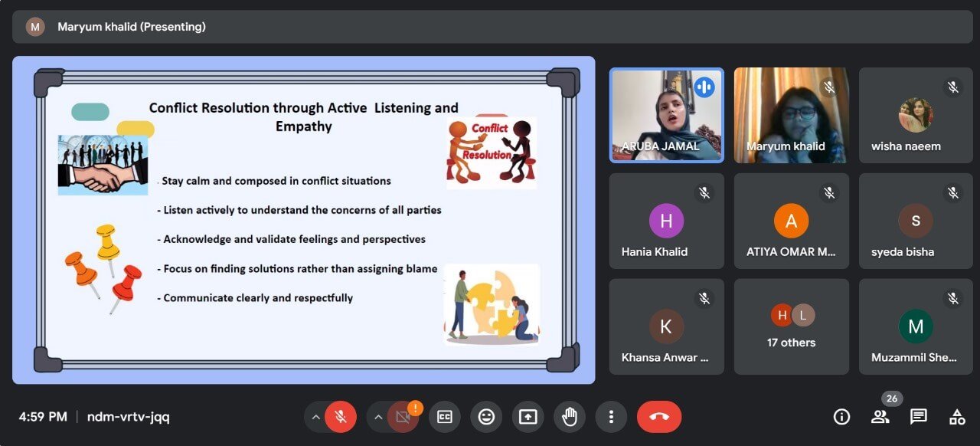Viewport: 980px width, 446px height.
Task: Show the people list with 26 badge
Action: 880,417
